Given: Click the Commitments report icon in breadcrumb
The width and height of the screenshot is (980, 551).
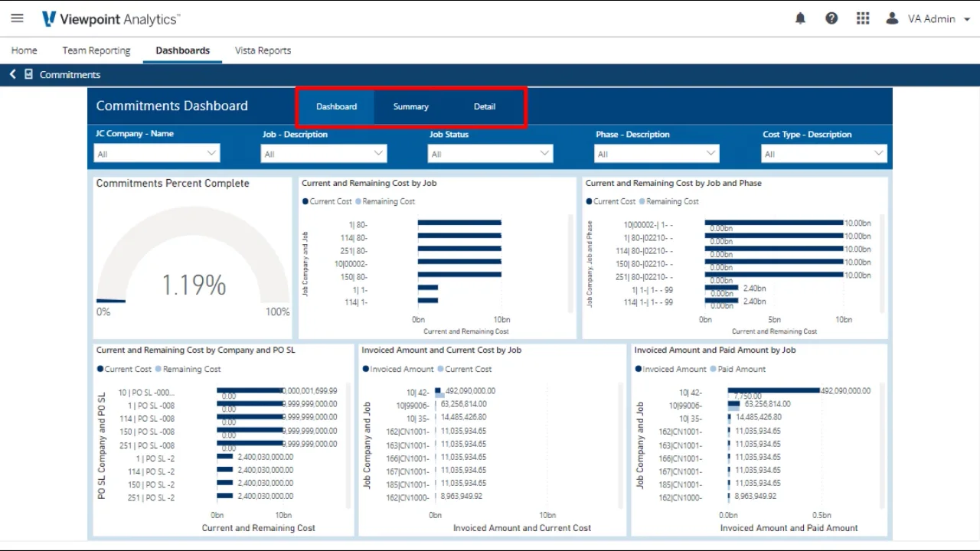Looking at the screenshot, I should point(29,74).
